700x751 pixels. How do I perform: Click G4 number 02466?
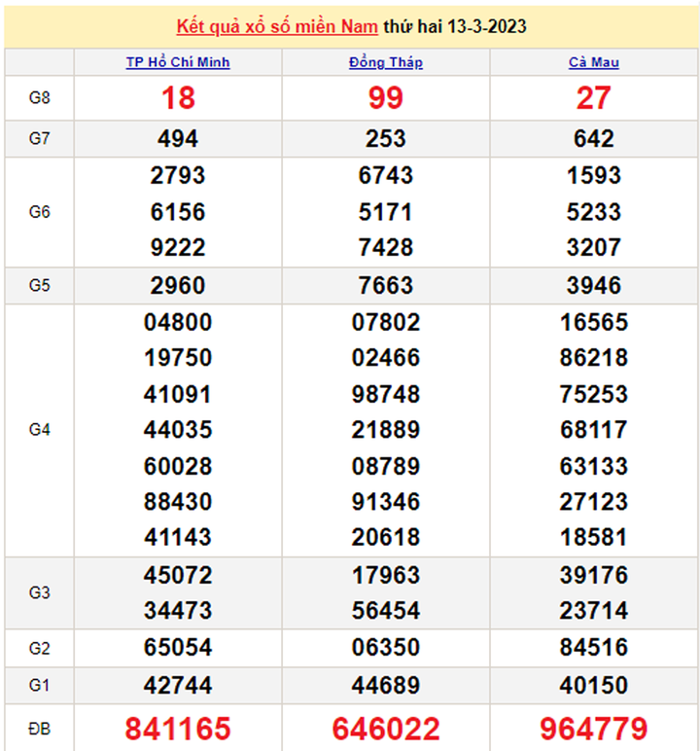pyautogui.click(x=386, y=358)
